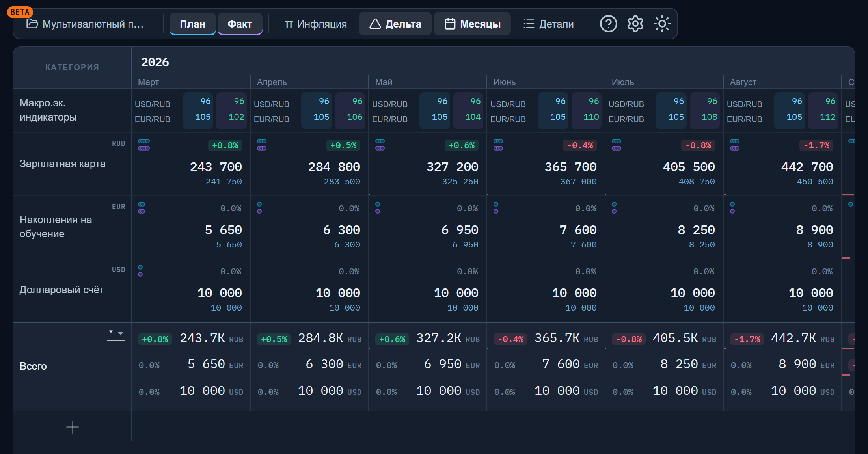The height and width of the screenshot is (454, 868).
Task: Select the Июнь month header
Action: (504, 82)
